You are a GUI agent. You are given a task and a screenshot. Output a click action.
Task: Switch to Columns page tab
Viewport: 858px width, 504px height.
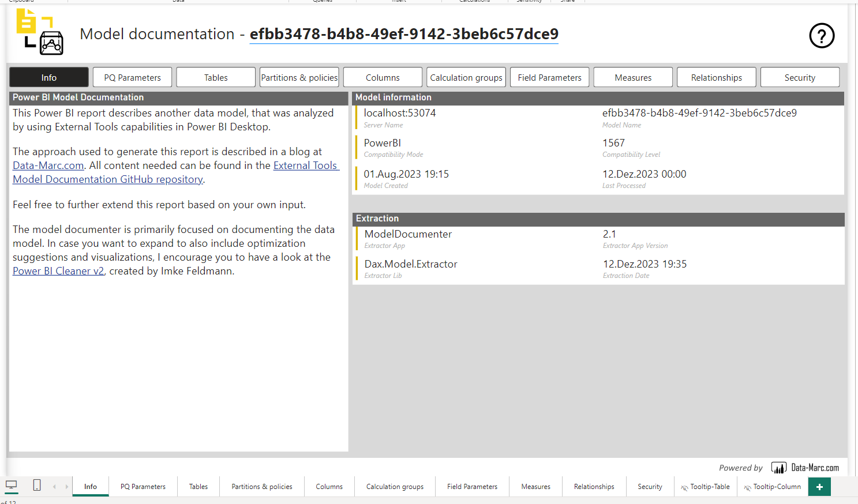coord(329,487)
